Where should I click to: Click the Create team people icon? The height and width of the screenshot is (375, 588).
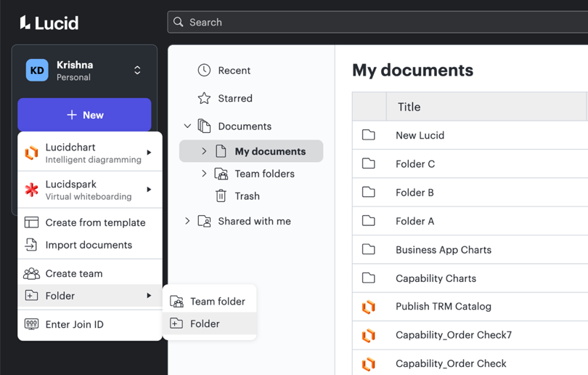tap(31, 274)
